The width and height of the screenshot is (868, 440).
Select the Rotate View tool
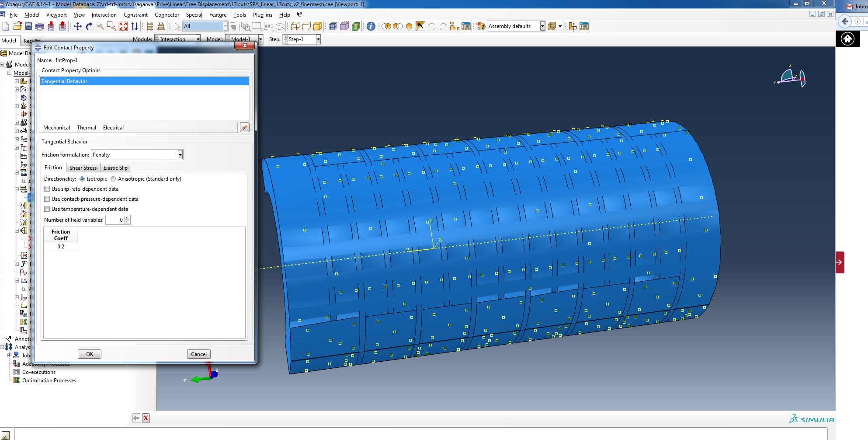coord(89,26)
